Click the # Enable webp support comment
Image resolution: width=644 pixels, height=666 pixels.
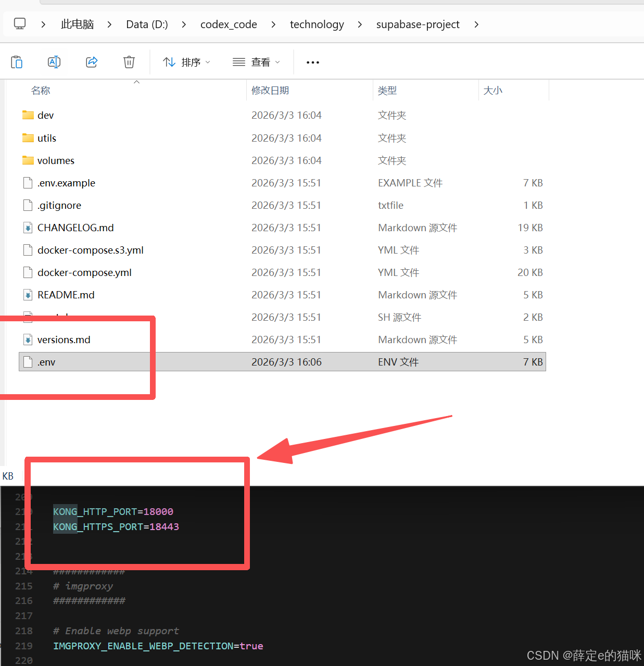[116, 631]
